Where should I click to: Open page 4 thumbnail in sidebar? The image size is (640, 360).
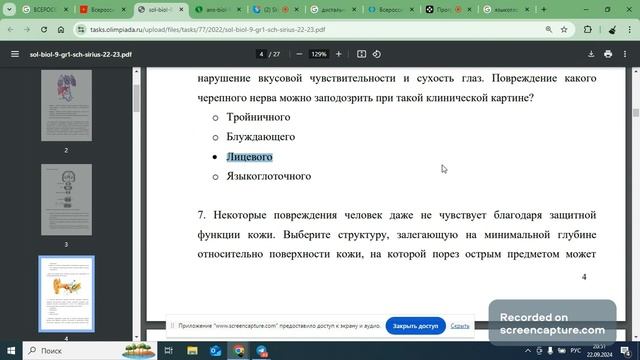click(x=66, y=294)
